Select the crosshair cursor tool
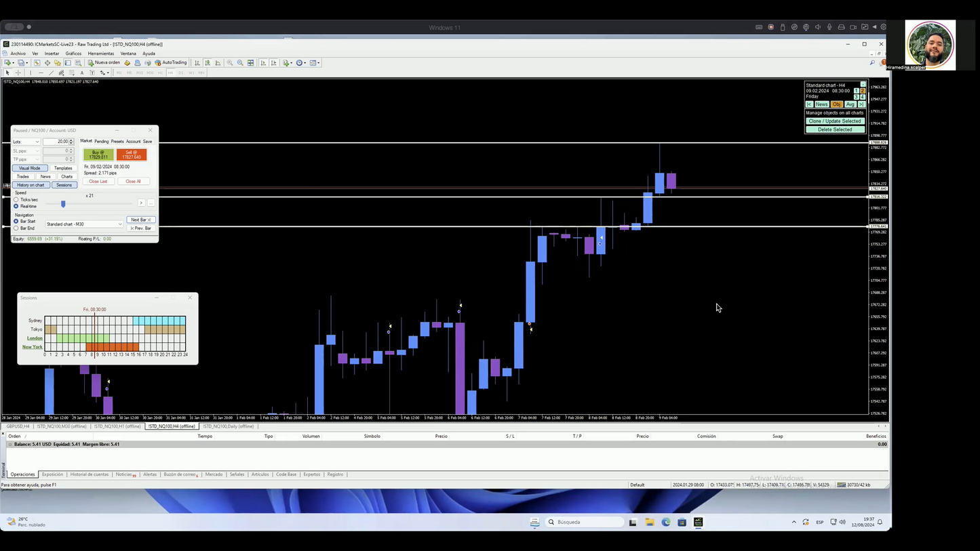Viewport: 980px width, 551px height. 18,73
